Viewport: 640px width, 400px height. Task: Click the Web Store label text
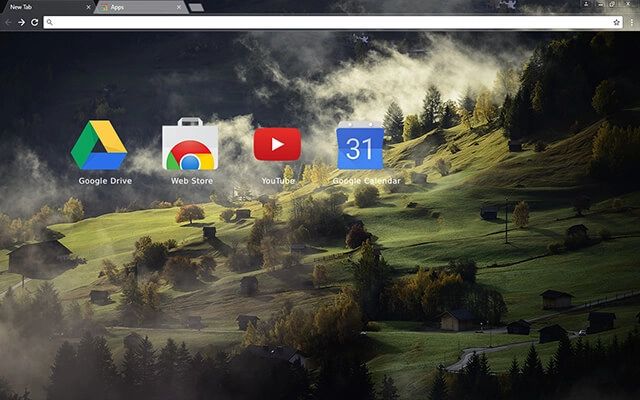click(x=192, y=181)
